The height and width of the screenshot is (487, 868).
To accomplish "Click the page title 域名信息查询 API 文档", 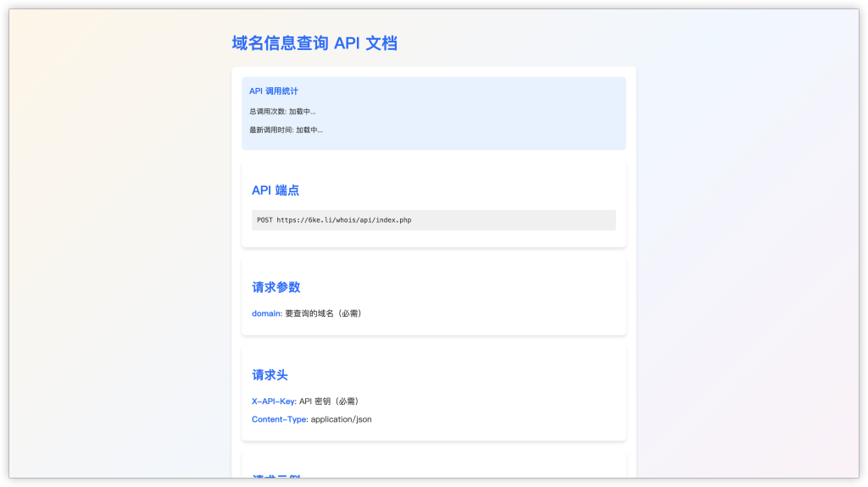I will pos(314,43).
